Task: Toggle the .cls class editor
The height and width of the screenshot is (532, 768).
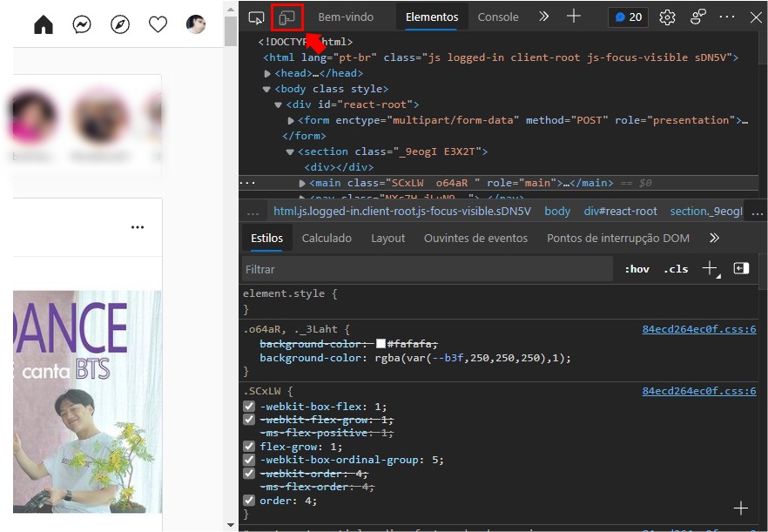Action: [676, 269]
